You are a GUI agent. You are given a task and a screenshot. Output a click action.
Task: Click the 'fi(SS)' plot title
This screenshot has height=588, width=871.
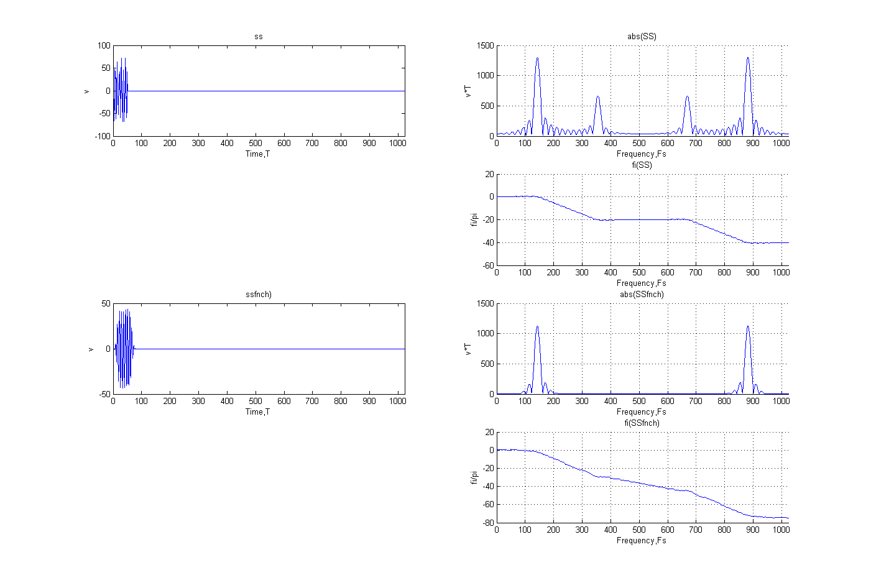coord(642,165)
